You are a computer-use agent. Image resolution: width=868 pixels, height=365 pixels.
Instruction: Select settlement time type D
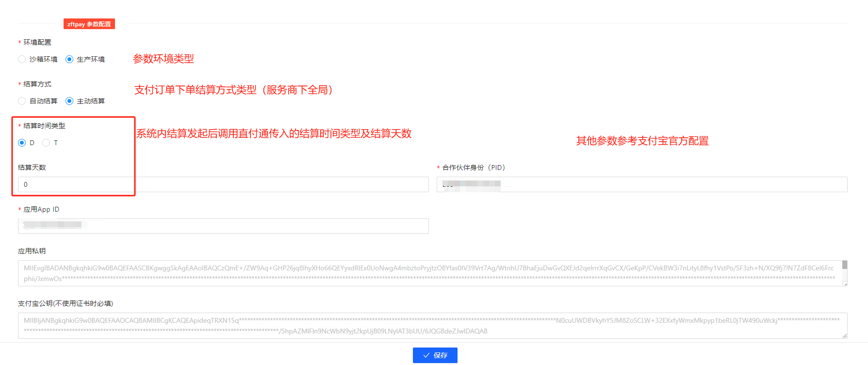pyautogui.click(x=22, y=143)
